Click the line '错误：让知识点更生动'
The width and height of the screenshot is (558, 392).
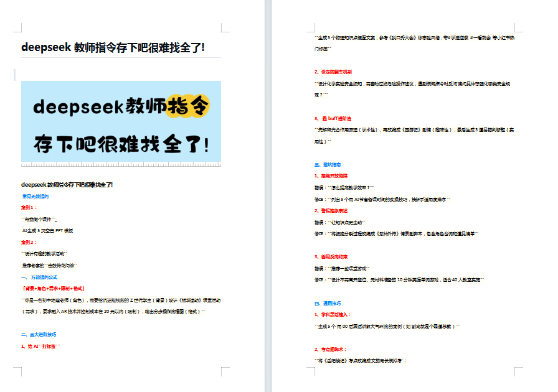(x=340, y=223)
